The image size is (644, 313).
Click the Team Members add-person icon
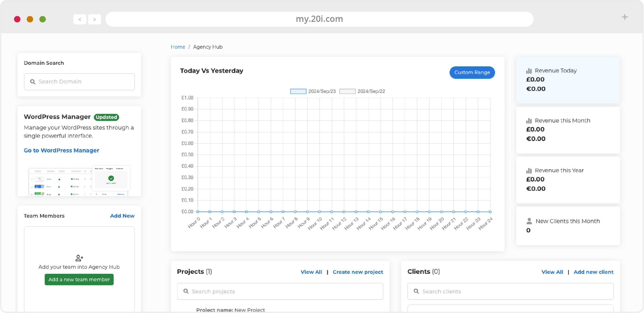pyautogui.click(x=79, y=258)
